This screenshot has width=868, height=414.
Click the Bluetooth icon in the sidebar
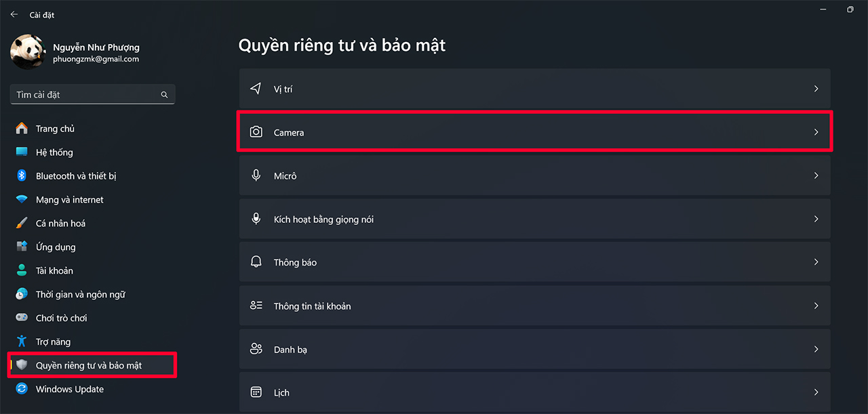(22, 176)
